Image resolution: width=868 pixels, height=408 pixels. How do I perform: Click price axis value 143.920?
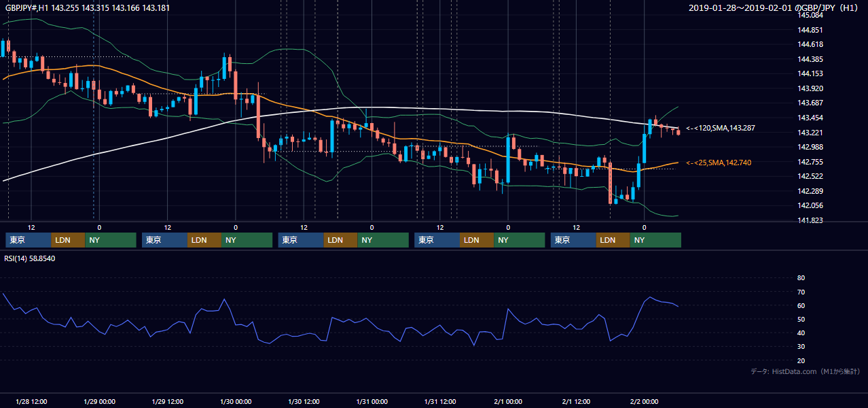pyautogui.click(x=810, y=88)
